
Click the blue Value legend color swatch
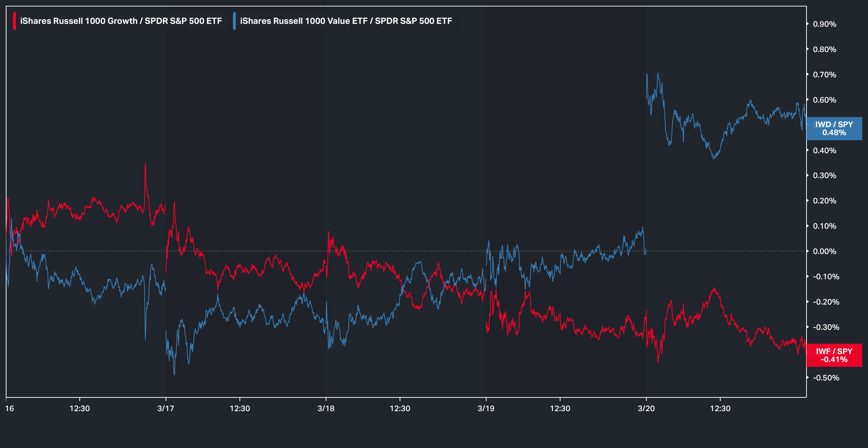pos(234,21)
